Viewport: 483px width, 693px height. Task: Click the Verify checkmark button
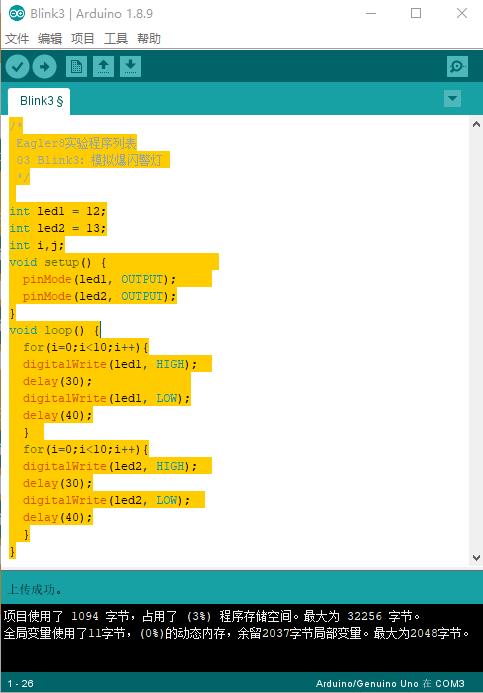[17, 67]
